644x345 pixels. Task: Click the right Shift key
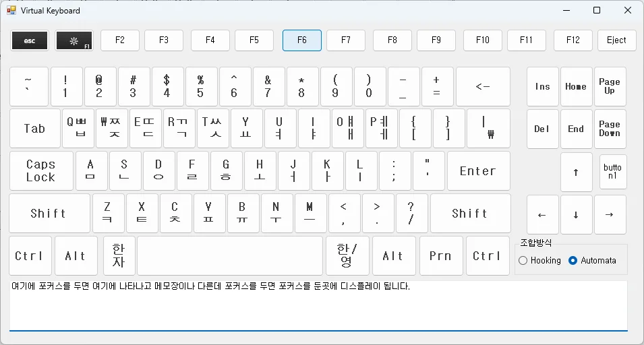[471, 214]
